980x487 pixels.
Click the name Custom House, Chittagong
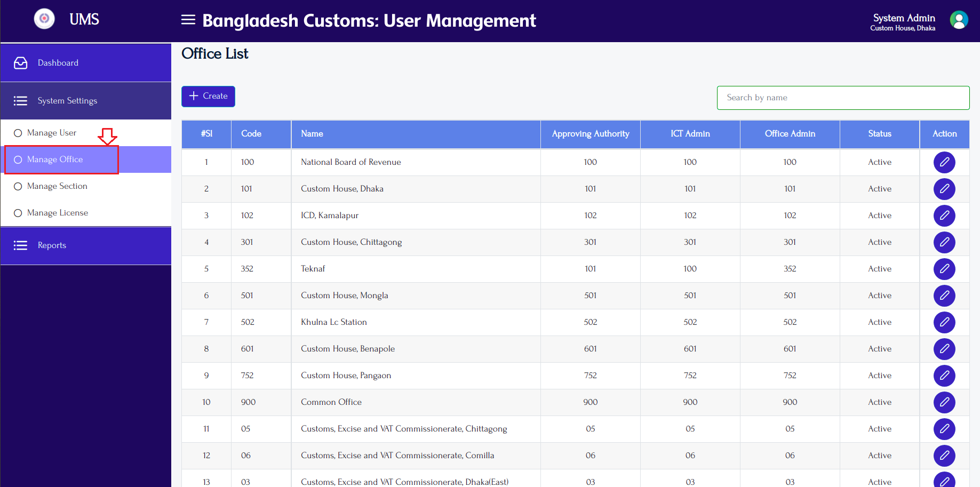pyautogui.click(x=352, y=242)
